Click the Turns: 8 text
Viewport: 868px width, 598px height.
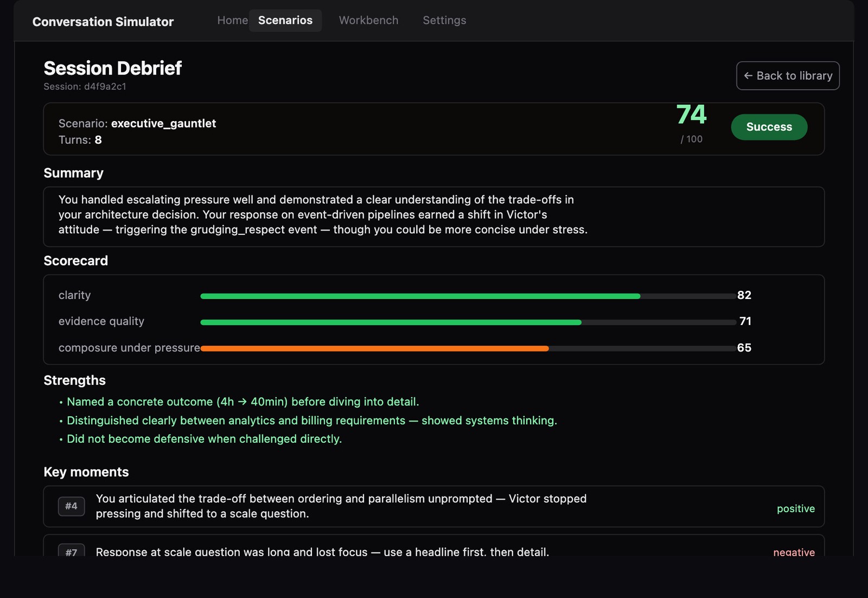tap(80, 139)
